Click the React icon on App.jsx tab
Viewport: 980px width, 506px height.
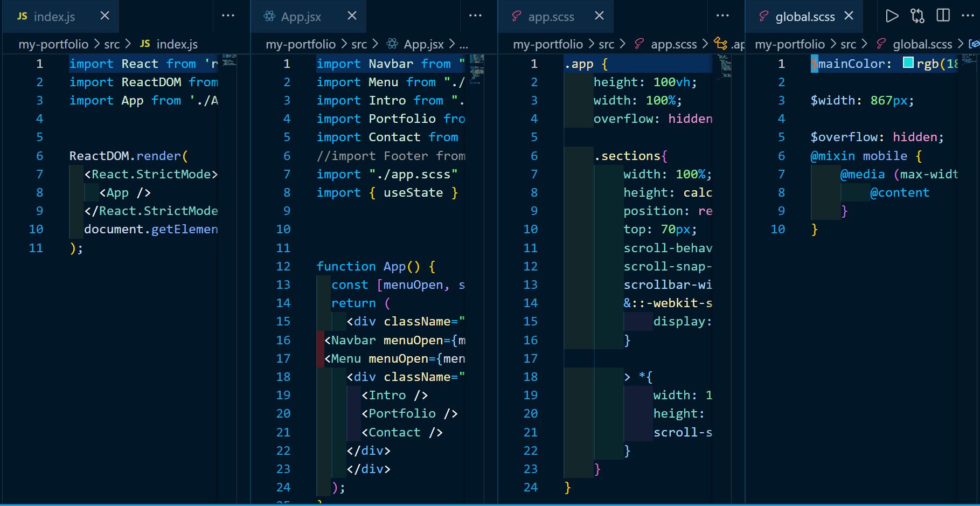269,16
